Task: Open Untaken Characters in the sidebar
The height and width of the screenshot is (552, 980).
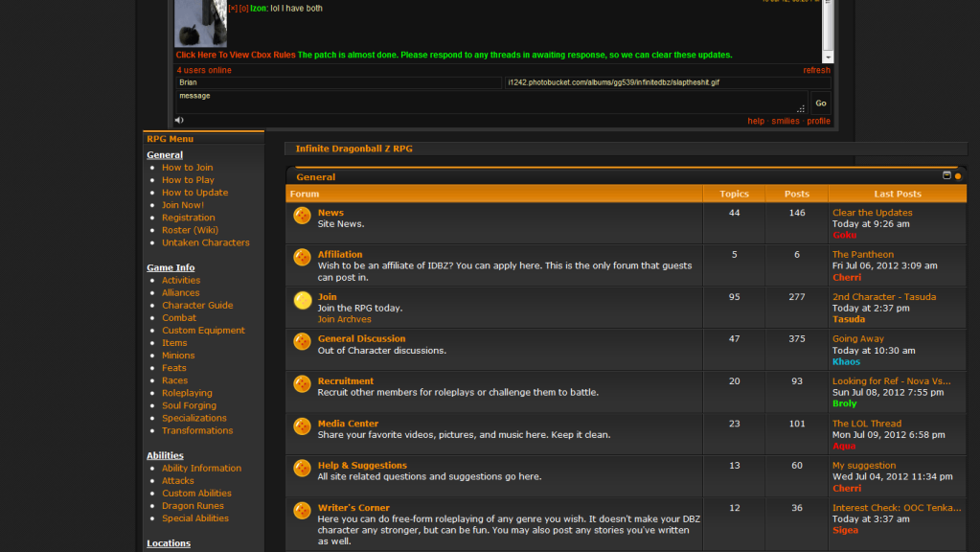Action: coord(206,242)
